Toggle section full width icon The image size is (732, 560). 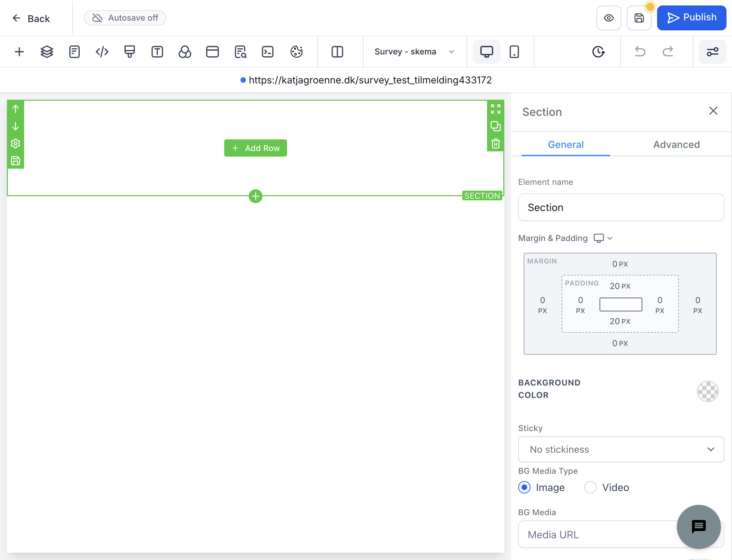[496, 109]
